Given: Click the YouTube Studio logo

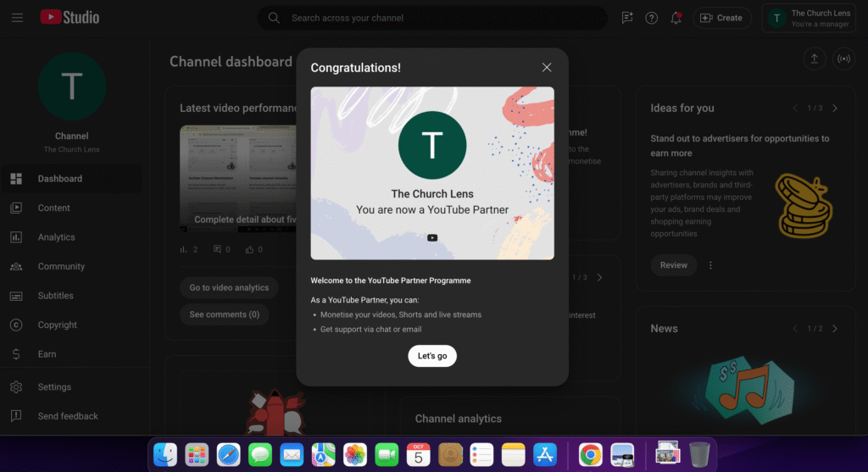Looking at the screenshot, I should [70, 18].
